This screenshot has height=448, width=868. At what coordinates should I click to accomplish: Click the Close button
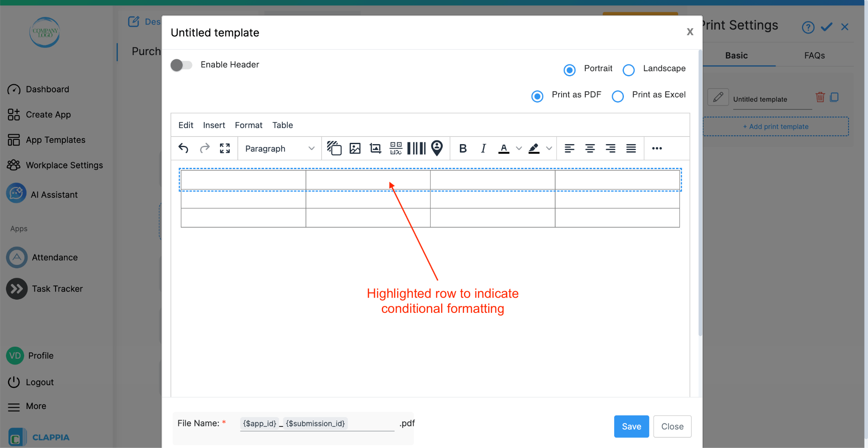point(672,426)
